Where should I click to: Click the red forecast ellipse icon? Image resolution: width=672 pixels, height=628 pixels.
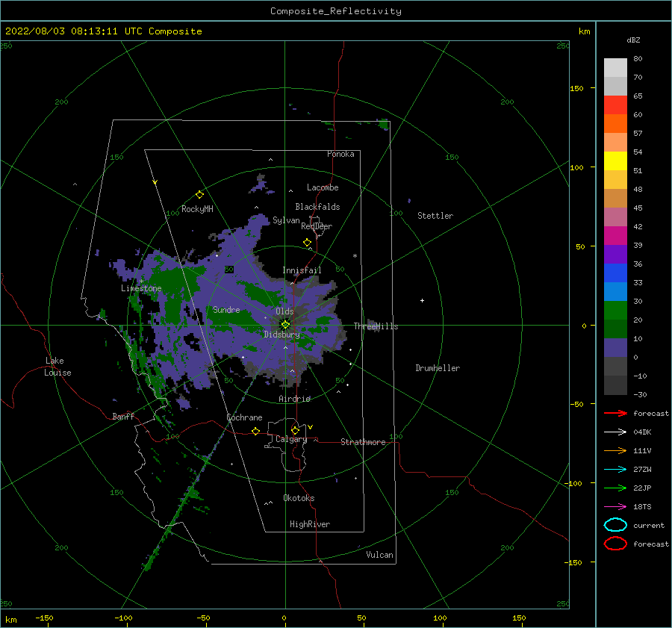615,544
